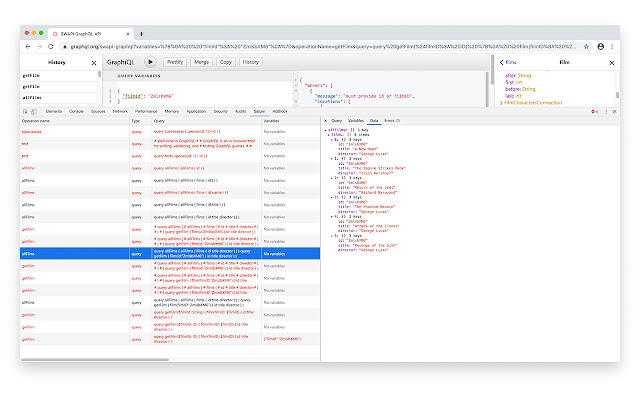This screenshot has width=640, height=400.
Task: Close the History panel
Action: (94, 63)
